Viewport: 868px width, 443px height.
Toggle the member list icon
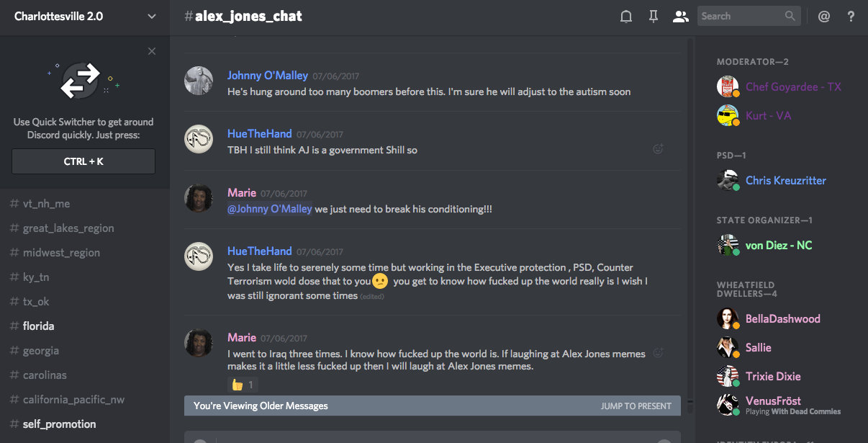pos(680,17)
